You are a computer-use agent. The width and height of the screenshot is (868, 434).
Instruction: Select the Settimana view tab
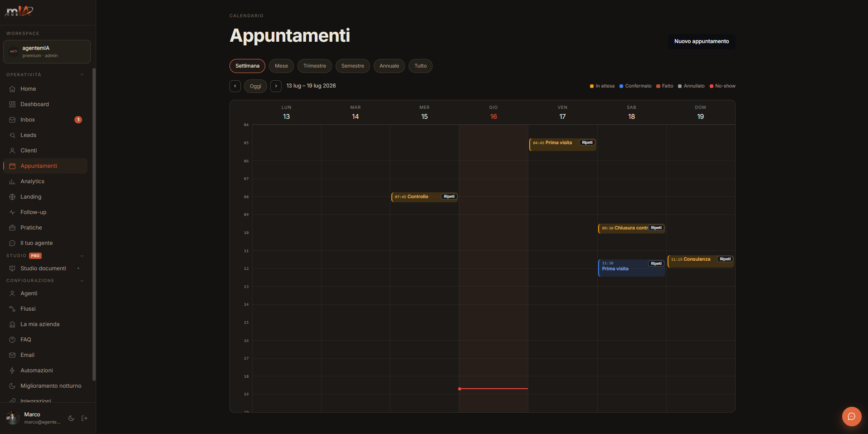(247, 66)
